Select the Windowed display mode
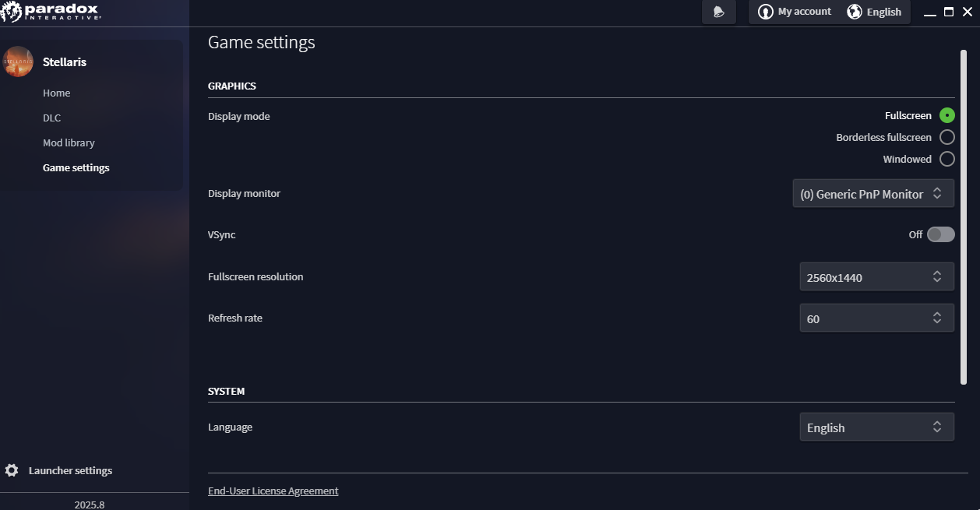This screenshot has height=510, width=980. 947,159
